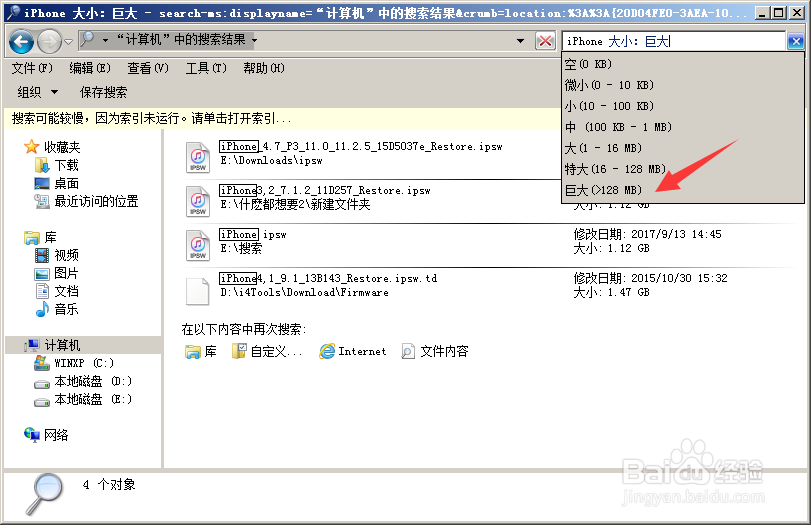Select size filter 小 (10 - 100 KB)
Viewport: 811px width, 525px height.
[x=682, y=106]
